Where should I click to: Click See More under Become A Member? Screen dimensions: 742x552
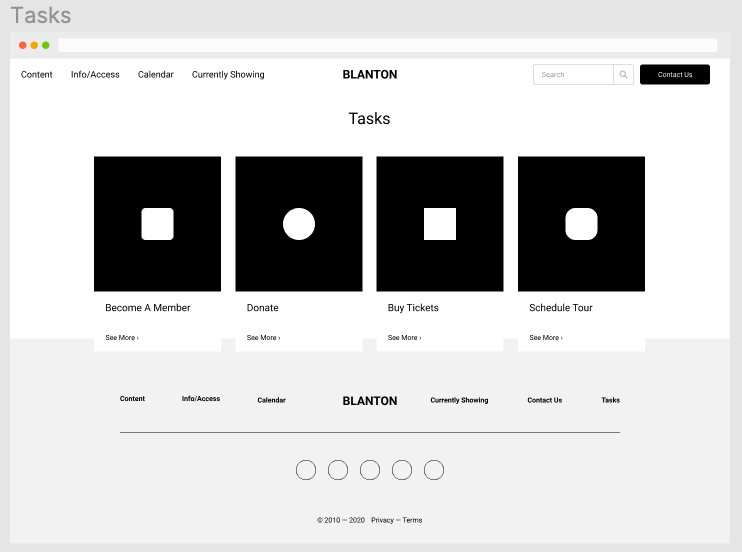(x=122, y=338)
